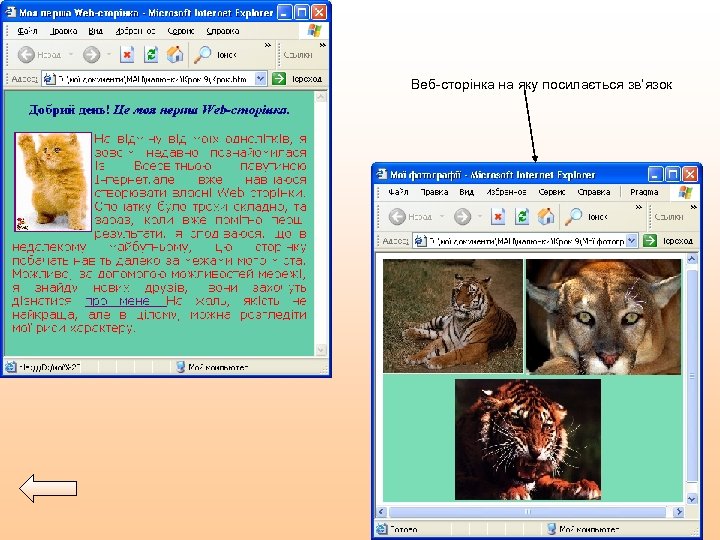720x540 pixels.
Task: Click Ссылки links bar in first window
Action: 298,55
